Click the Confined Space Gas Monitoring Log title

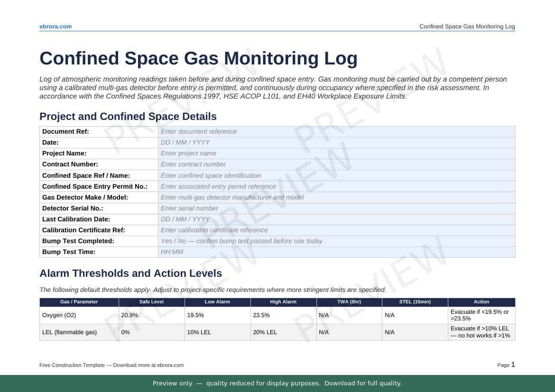(x=198, y=58)
